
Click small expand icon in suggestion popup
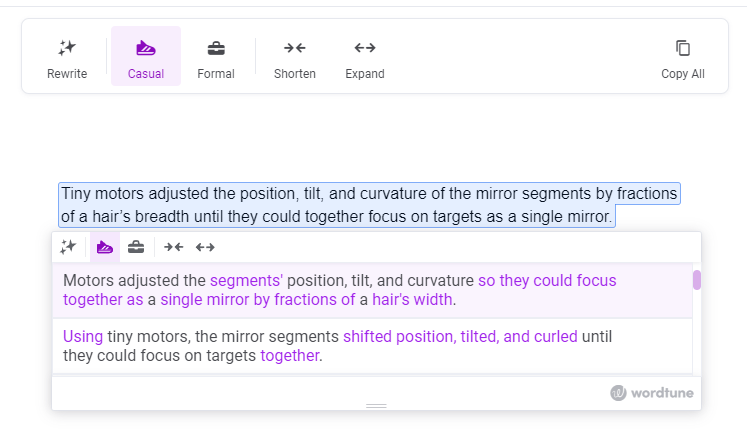[205, 247]
